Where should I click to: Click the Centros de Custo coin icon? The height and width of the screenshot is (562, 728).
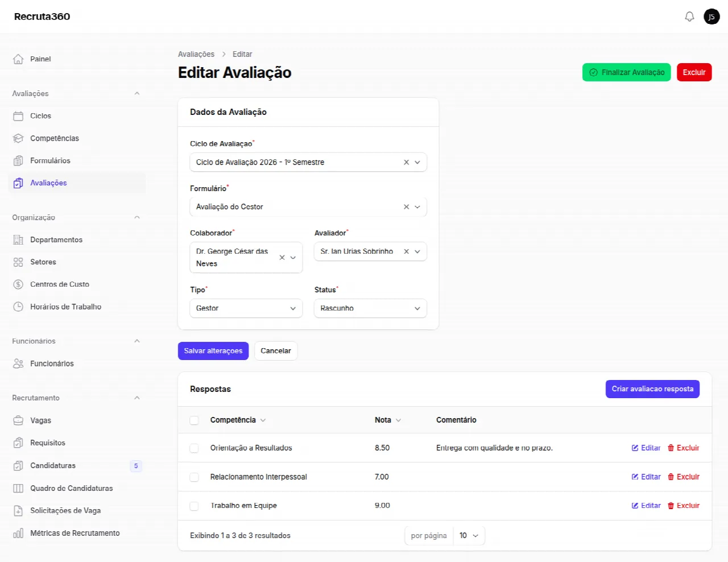coord(18,284)
